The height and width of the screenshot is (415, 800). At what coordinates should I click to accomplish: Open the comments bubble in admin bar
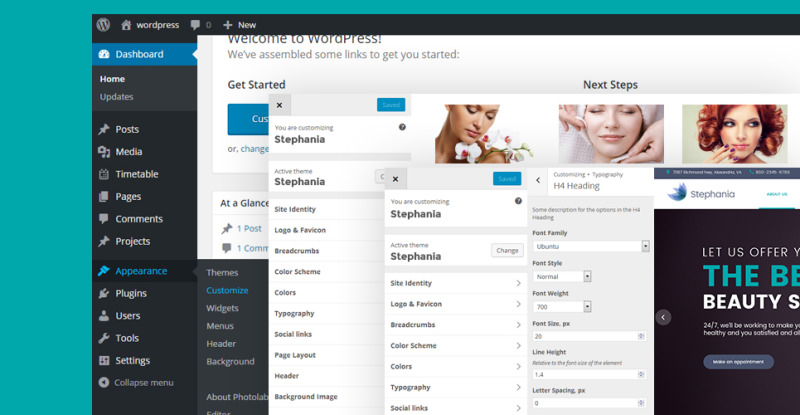(x=201, y=25)
